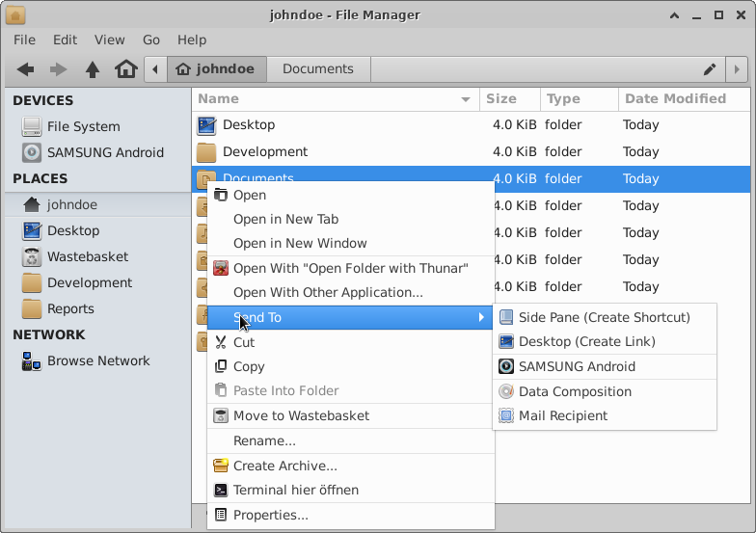The width and height of the screenshot is (756, 533).
Task: Click Create Archive... menu entry
Action: (x=351, y=466)
